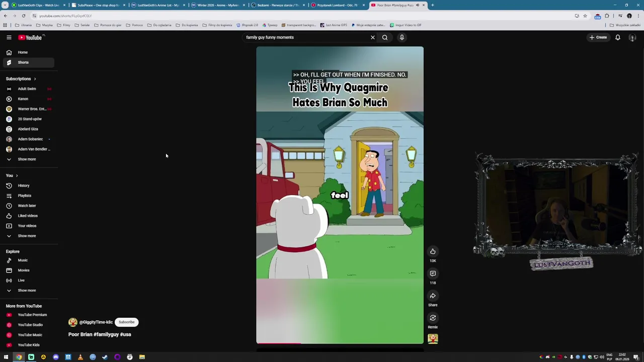Screen dimensions: 644x362
Task: Start voice search with microphone
Action: (402, 37)
